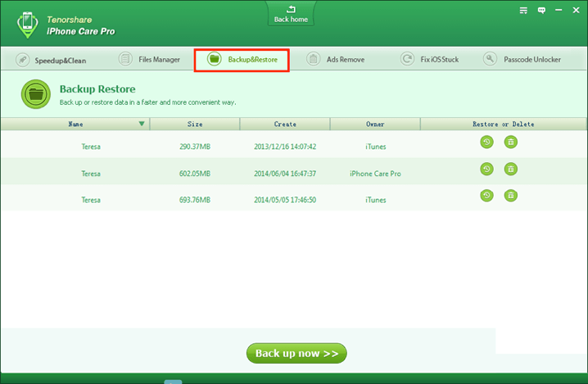Open the menu list icon in title bar
Viewport: 588px width, 384px height.
pos(523,11)
